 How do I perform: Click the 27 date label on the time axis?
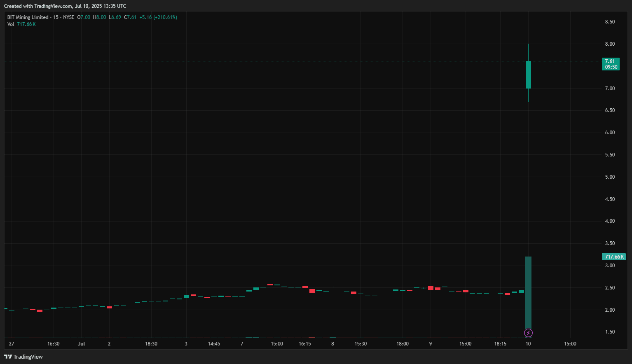click(x=12, y=344)
